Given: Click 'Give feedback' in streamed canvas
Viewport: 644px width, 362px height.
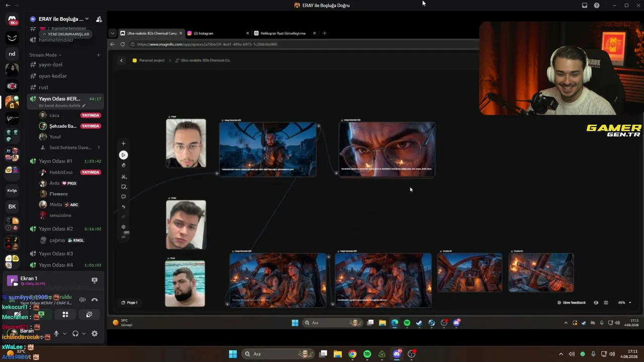Looking at the screenshot, I should tap(572, 303).
